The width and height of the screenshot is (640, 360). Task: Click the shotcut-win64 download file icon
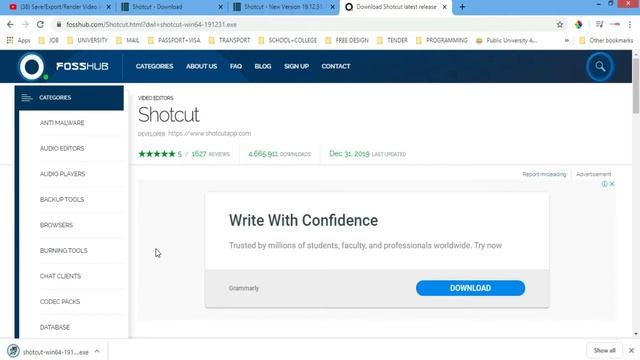[x=13, y=351]
